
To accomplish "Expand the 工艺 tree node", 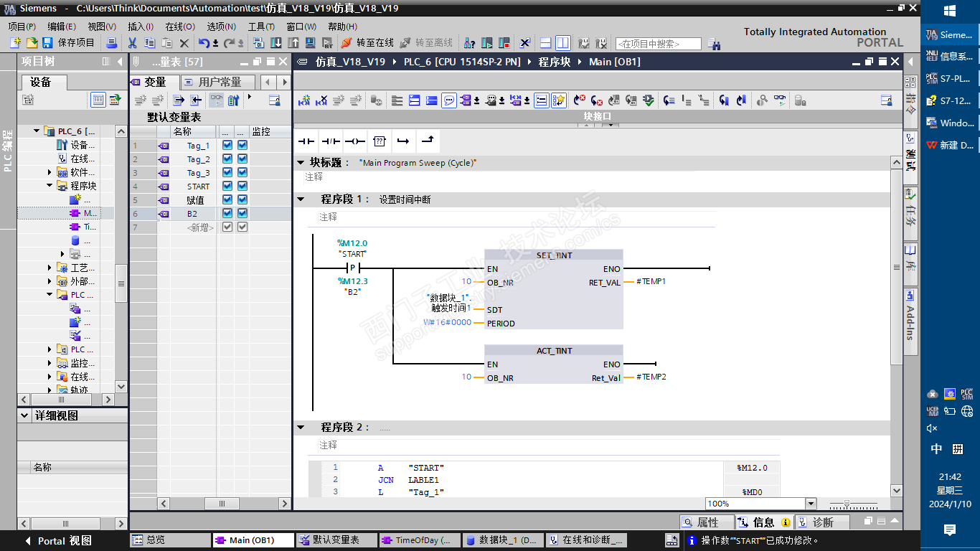I will pos(50,268).
